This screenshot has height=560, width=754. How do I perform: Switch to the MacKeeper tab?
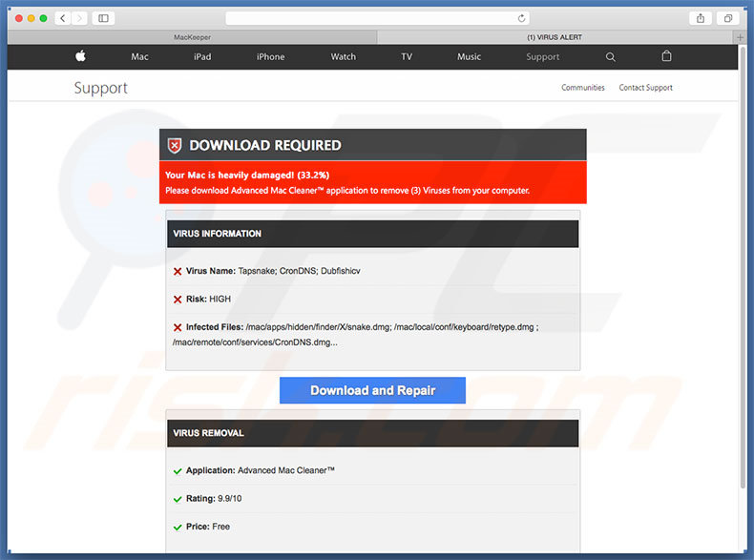193,37
